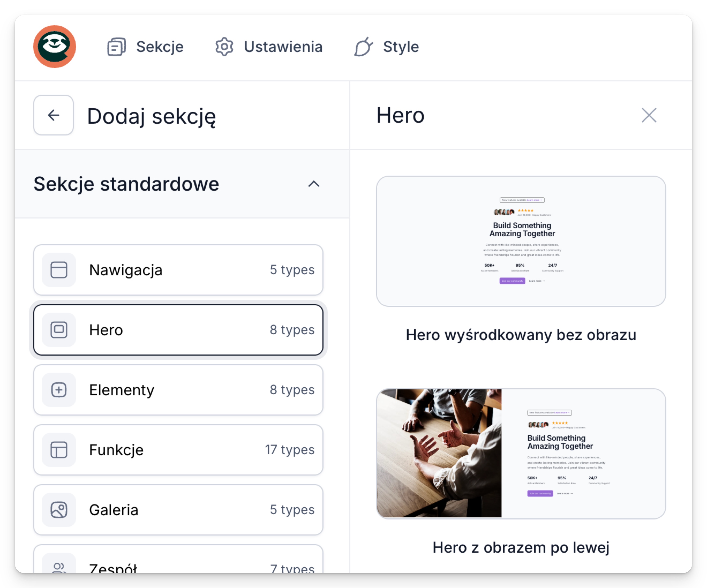Click the '17 types' count on Funkcje
Viewport: 707px width, 588px height.
[x=289, y=450]
